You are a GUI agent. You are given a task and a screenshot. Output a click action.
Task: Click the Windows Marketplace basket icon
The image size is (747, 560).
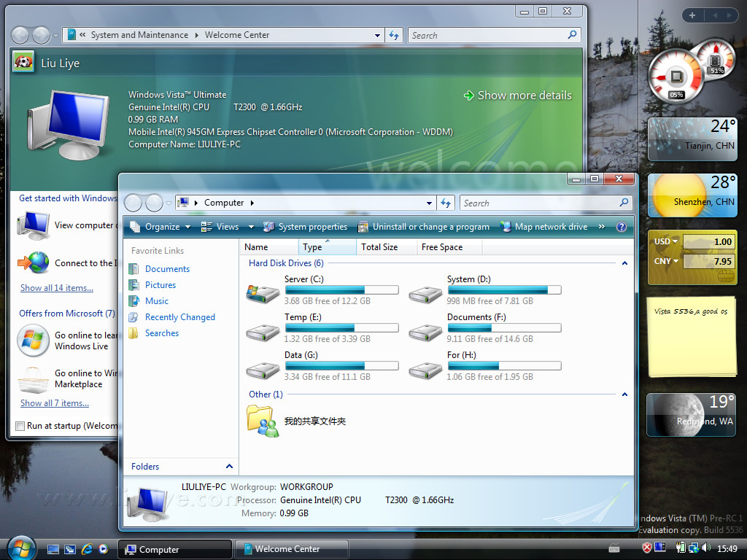point(33,379)
